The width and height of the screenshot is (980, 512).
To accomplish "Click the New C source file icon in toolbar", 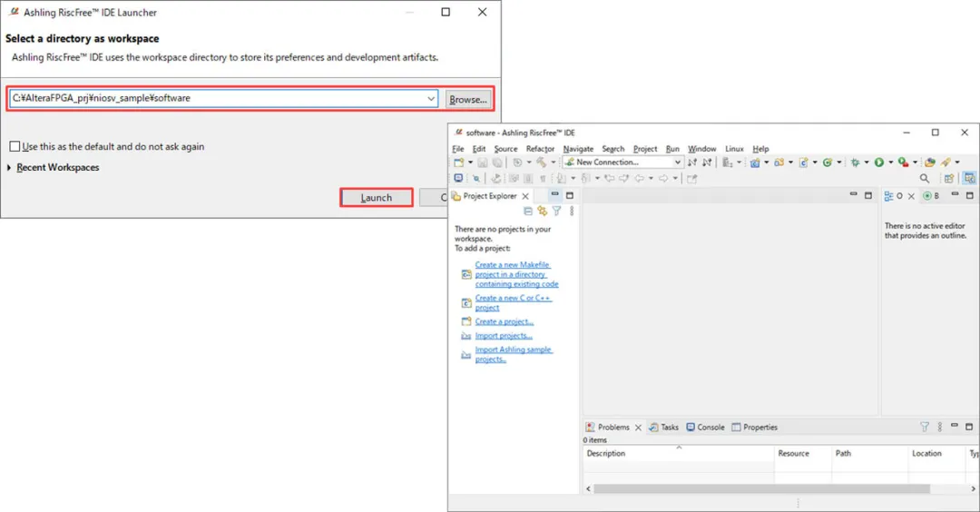I will pos(804,162).
